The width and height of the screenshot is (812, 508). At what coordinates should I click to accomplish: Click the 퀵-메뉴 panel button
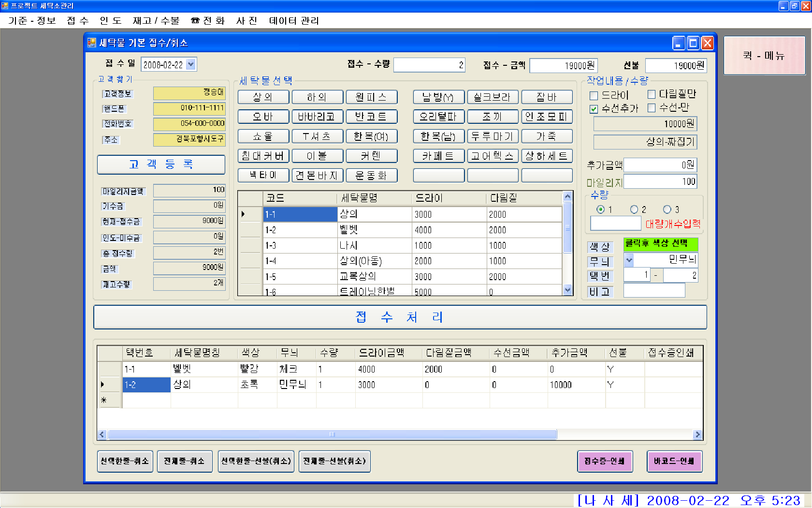[x=764, y=56]
